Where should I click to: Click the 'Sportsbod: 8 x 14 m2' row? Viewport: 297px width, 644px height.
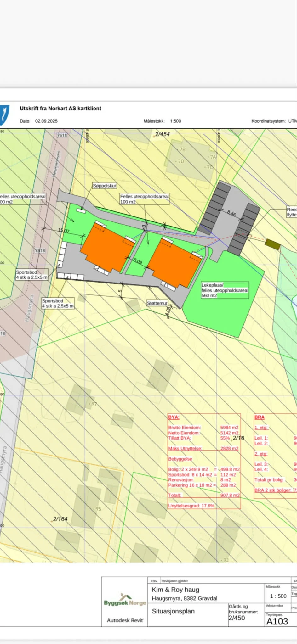tap(202, 475)
